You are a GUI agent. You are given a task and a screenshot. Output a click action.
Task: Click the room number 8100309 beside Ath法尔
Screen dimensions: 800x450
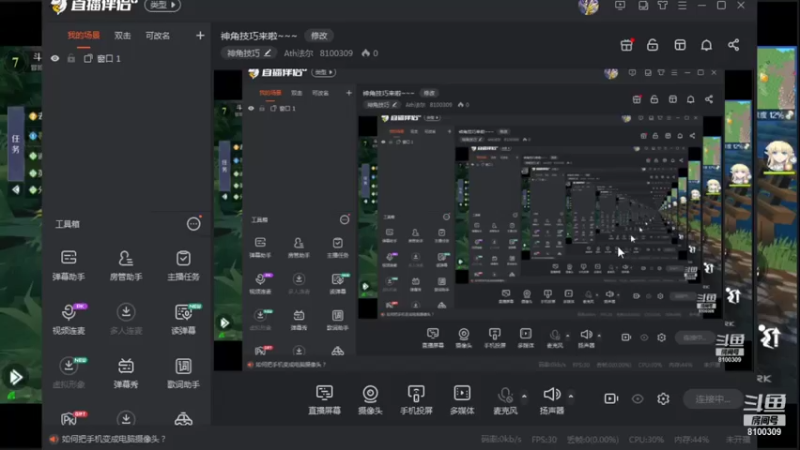[336, 53]
